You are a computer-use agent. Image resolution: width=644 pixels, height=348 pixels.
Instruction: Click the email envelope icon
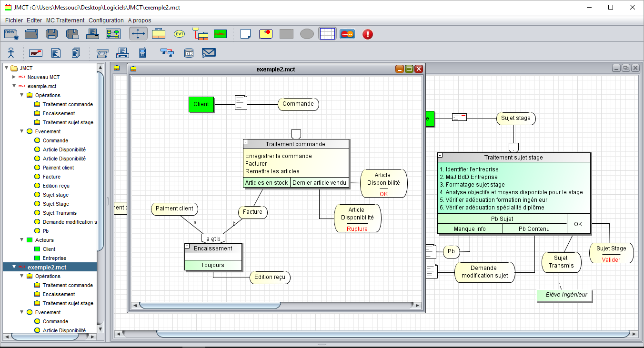tap(209, 52)
